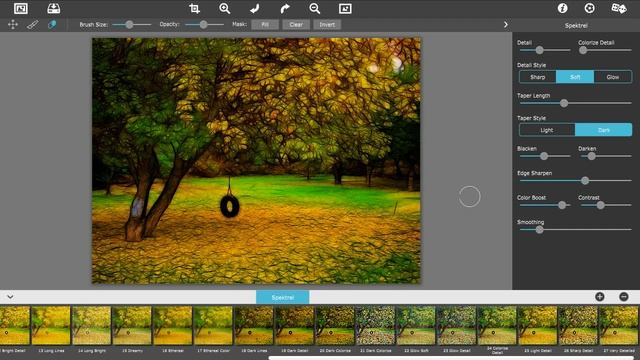Viewport: 640px width, 360px height.
Task: Click the tire swing in the canvas image
Action: point(230,206)
